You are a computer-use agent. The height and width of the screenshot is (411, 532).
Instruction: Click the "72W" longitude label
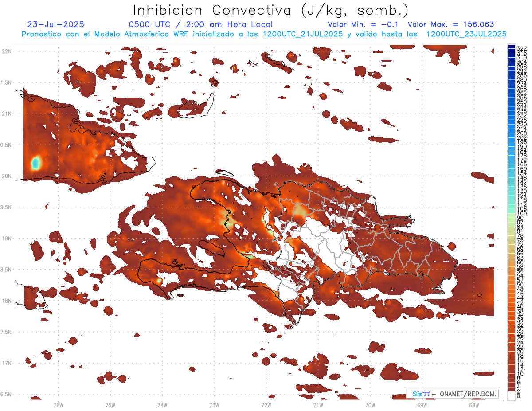click(266, 405)
